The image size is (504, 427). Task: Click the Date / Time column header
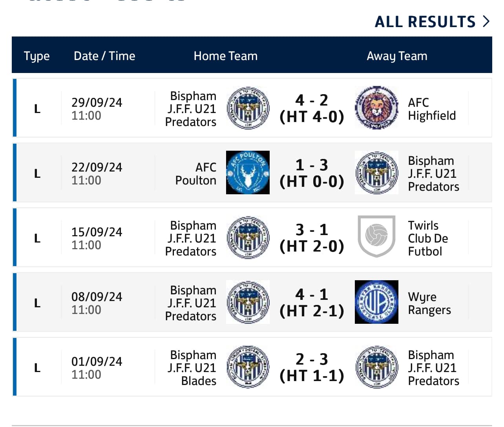(104, 56)
